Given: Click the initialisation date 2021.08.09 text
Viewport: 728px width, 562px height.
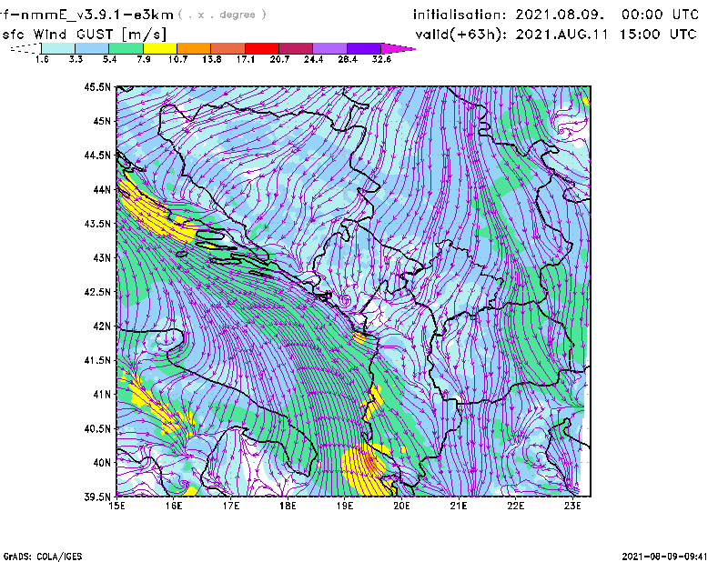Looking at the screenshot, I should click(x=556, y=15).
